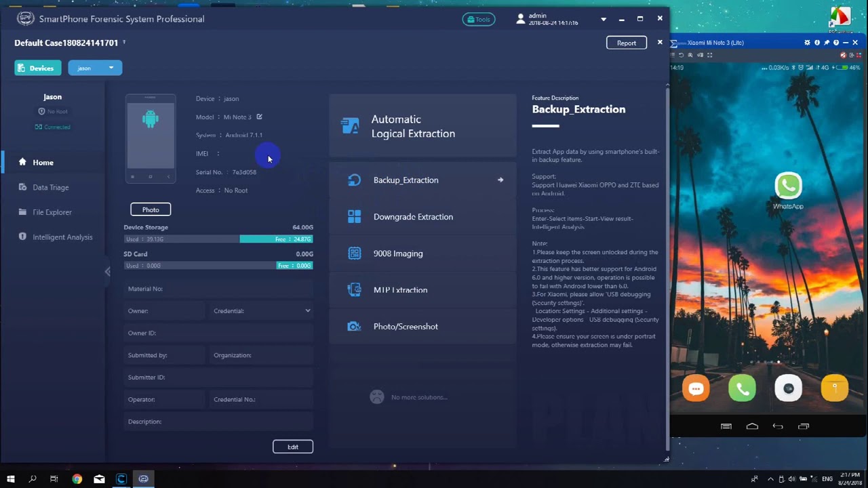The height and width of the screenshot is (488, 868).
Task: Tap Back nav button on mirrored phone
Action: coord(778,426)
